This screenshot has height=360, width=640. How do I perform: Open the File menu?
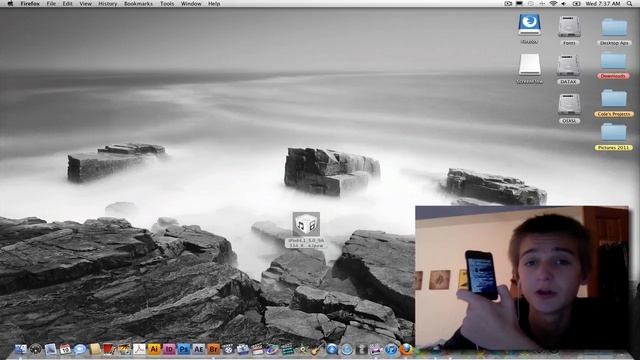coord(51,4)
